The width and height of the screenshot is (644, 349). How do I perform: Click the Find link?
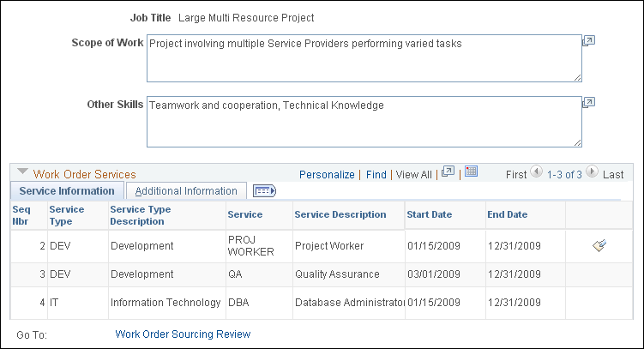click(x=376, y=174)
